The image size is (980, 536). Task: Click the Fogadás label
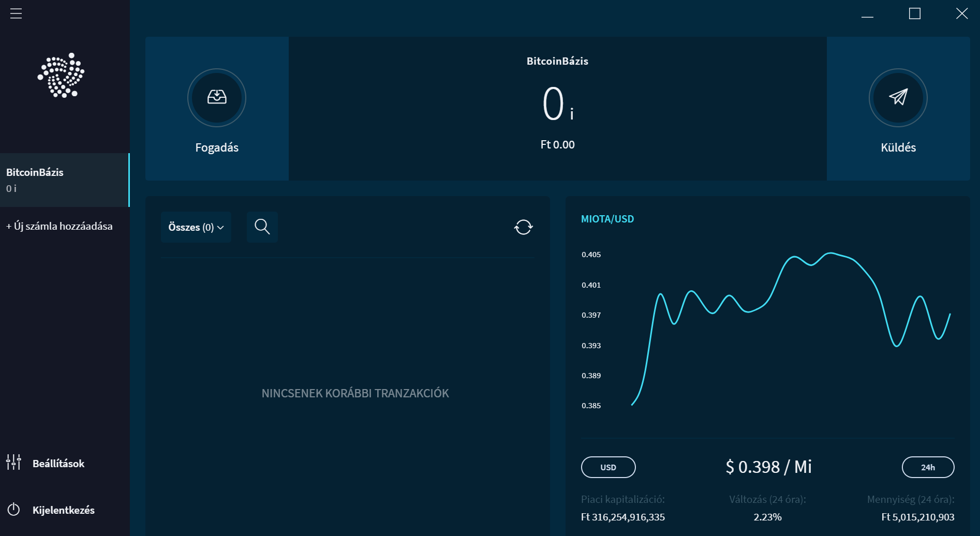tap(217, 147)
